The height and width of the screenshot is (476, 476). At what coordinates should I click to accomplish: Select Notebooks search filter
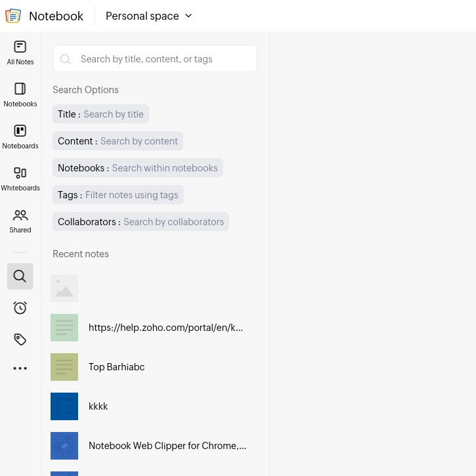tap(137, 168)
